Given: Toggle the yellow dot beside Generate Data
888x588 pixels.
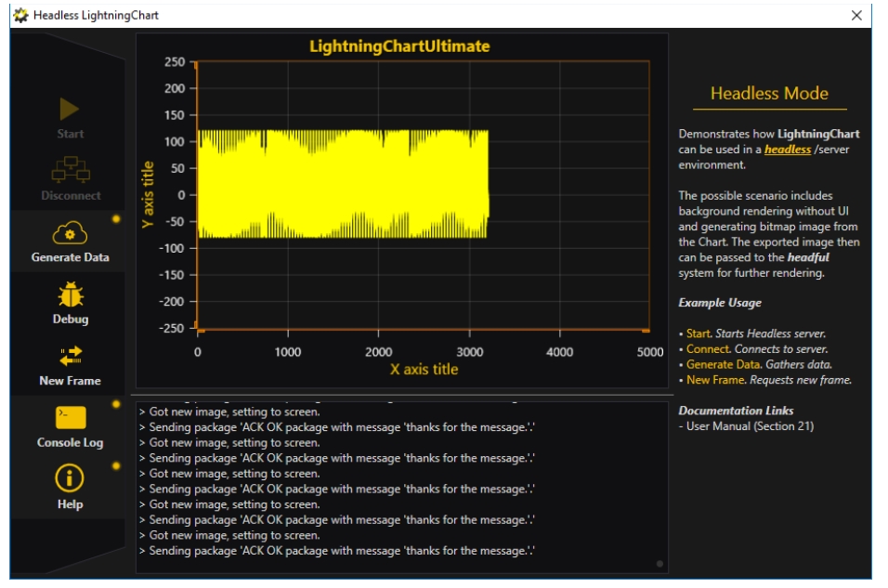Looking at the screenshot, I should pos(116,219).
